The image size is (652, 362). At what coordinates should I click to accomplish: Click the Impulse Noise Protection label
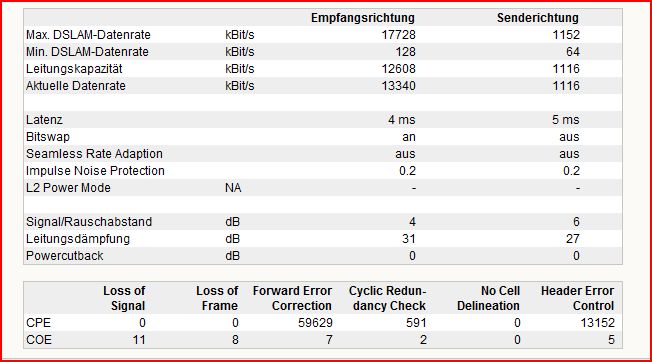coord(95,171)
